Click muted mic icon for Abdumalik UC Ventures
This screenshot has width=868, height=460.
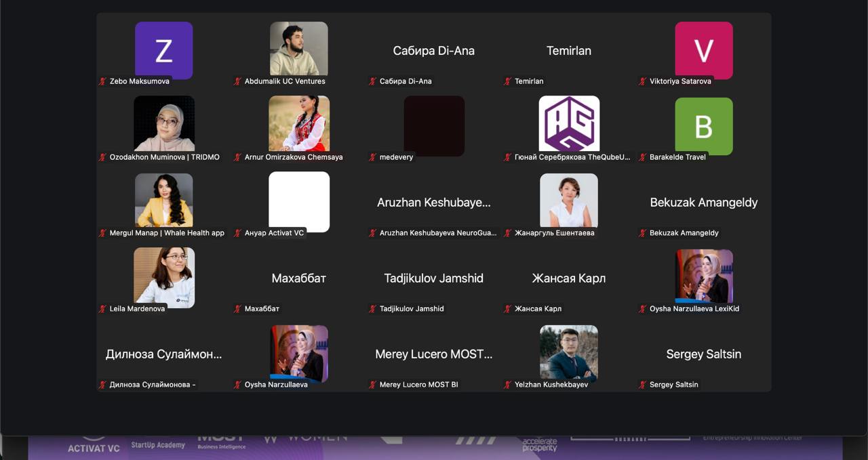238,81
